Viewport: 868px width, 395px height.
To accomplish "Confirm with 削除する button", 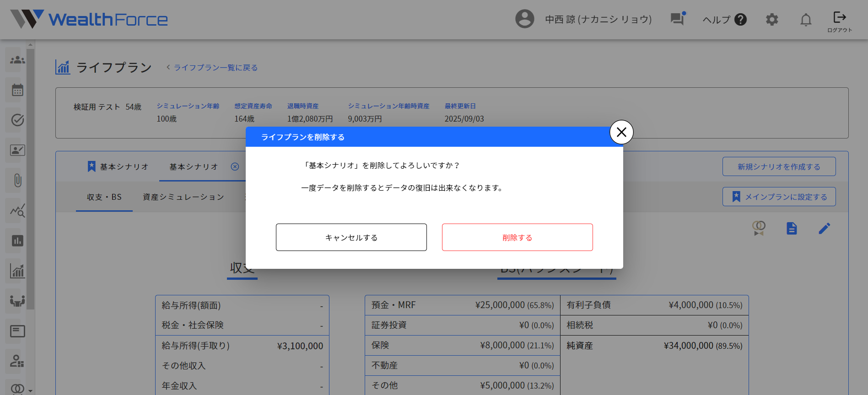I will [518, 237].
